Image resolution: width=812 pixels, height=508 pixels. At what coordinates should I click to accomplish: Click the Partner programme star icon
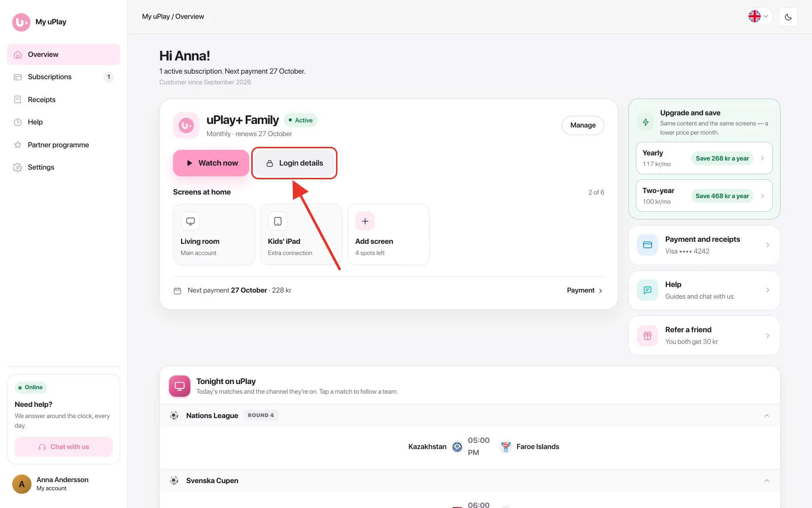click(18, 145)
